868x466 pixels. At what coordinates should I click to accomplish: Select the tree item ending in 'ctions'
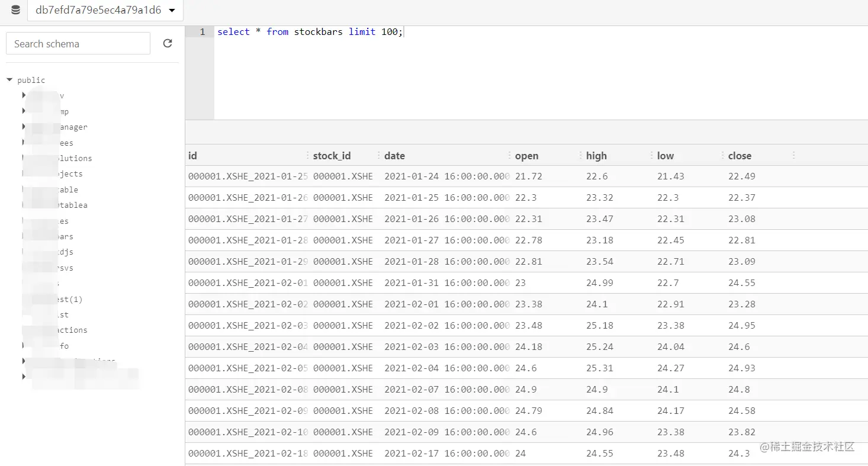click(72, 330)
